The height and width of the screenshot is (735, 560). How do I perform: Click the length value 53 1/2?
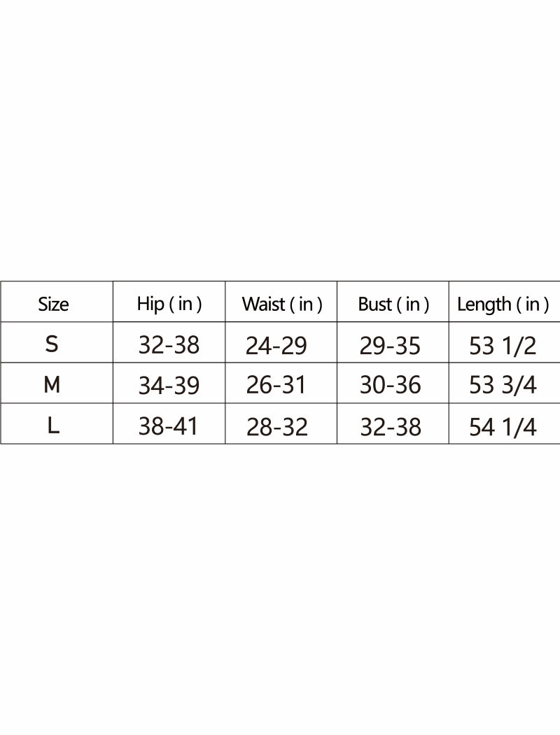point(503,346)
